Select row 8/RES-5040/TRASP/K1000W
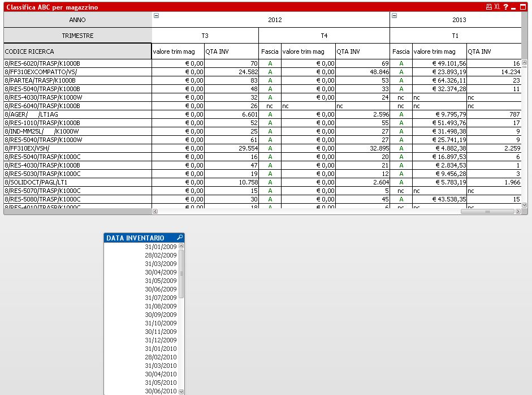532x395 pixels. [x=77, y=140]
